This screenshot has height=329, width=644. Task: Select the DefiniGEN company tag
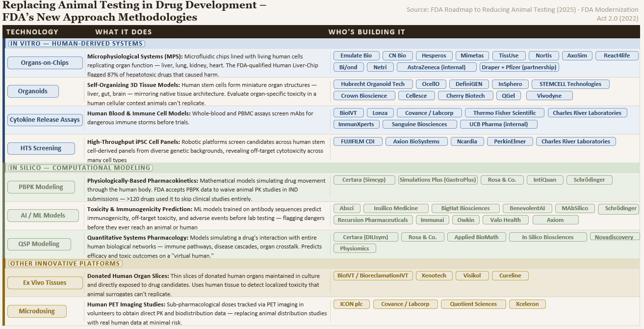coord(469,84)
